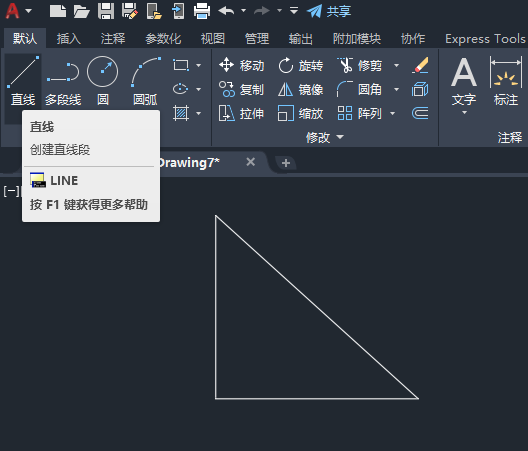
Task: Expand the 圆角 fillet dropdown arrow
Action: tap(397, 90)
